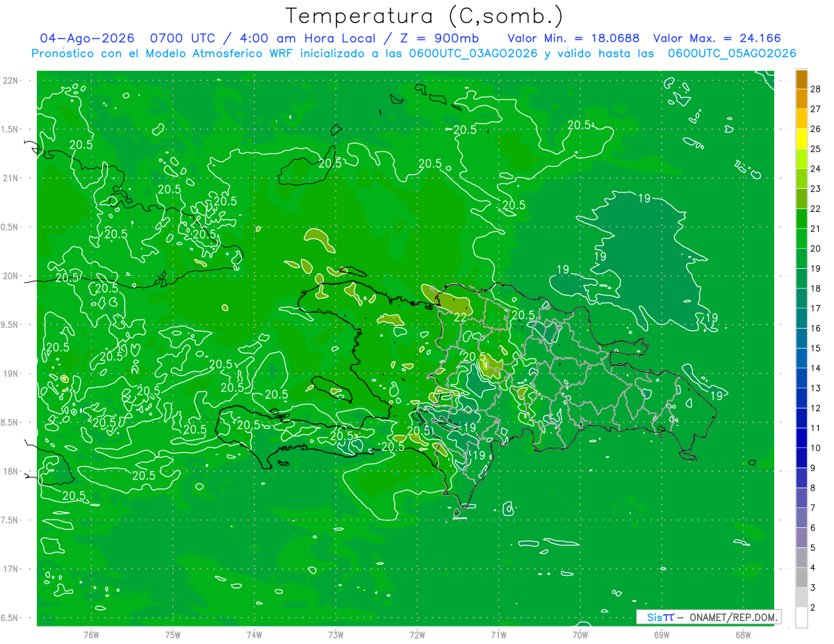834x644 pixels.
Task: Click the 'ONAMET/REP.DOM.' credit label
Action: point(734,617)
